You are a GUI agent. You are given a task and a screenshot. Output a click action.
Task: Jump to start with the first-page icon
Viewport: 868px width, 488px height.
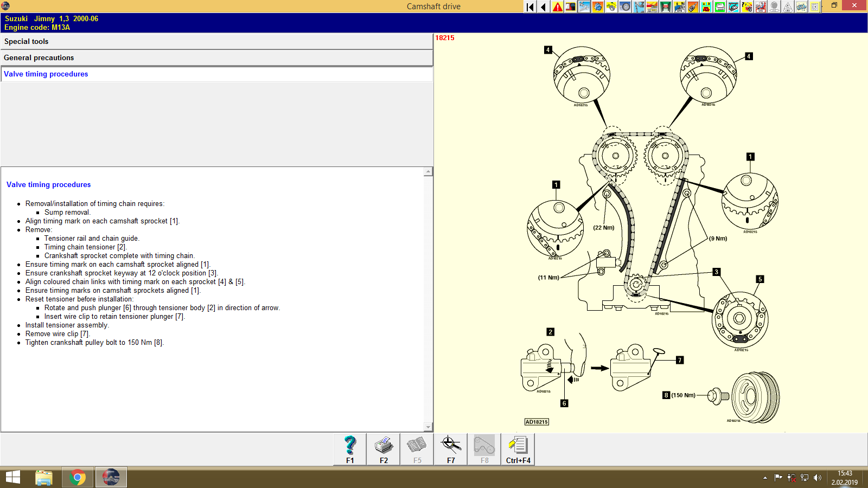pyautogui.click(x=529, y=7)
